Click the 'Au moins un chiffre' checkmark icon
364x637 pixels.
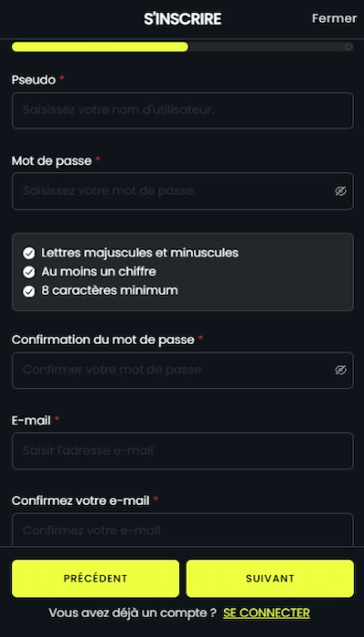click(29, 272)
